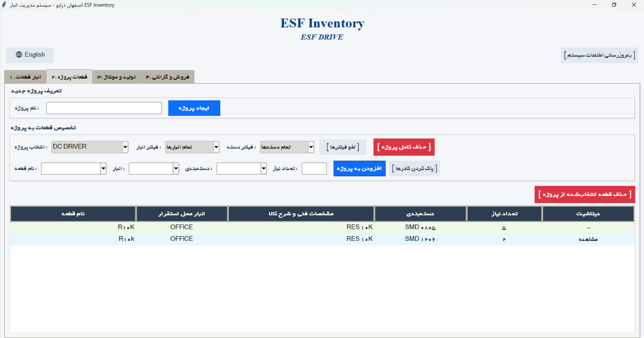644x338 pixels.
Task: Focus the project name input field
Action: 104,108
